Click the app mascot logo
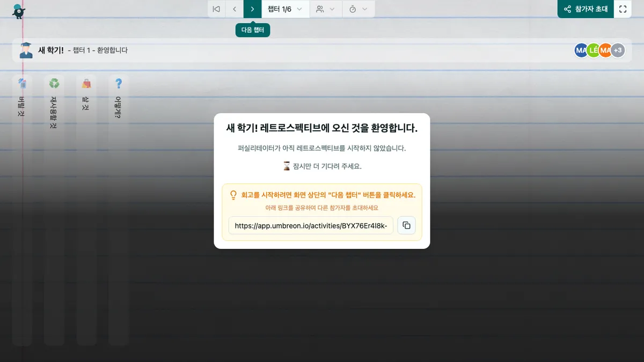 19,11
